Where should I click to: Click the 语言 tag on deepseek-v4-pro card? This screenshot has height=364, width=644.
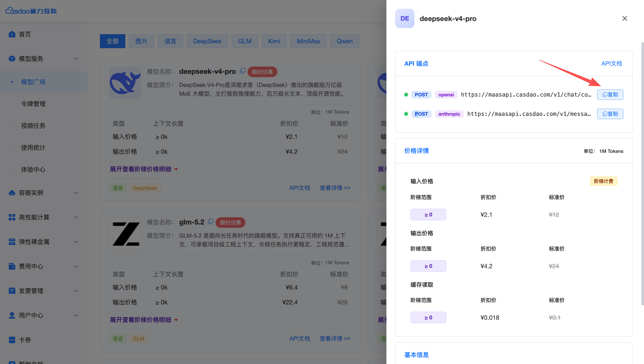(118, 188)
